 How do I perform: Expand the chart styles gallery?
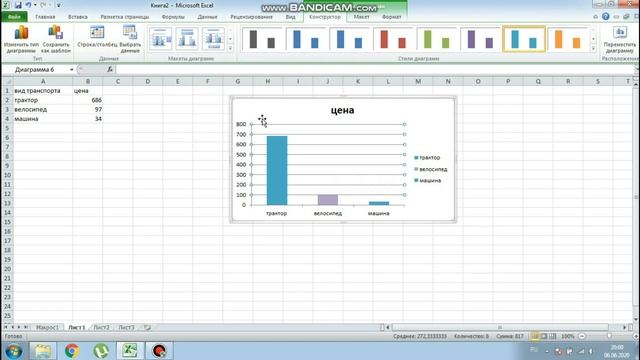[x=593, y=48]
